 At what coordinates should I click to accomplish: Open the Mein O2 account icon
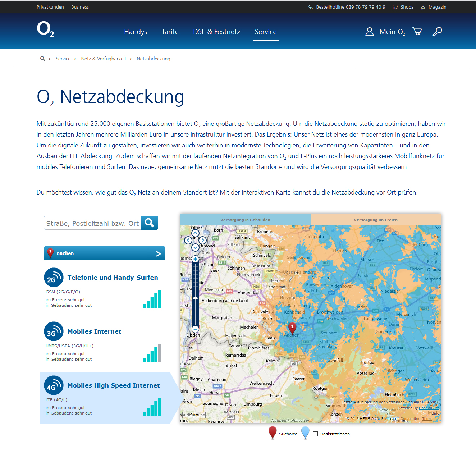[x=370, y=32]
